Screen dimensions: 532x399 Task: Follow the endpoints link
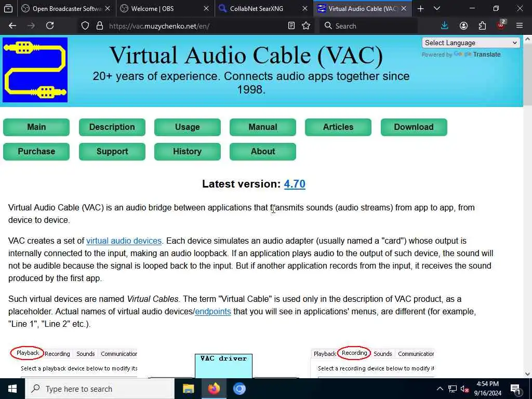tap(212, 312)
